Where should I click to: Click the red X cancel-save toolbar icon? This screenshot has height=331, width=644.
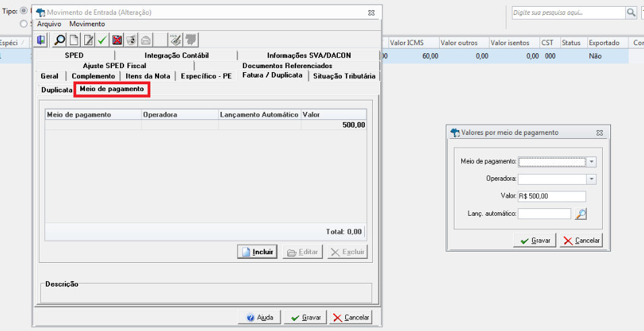coord(117,40)
